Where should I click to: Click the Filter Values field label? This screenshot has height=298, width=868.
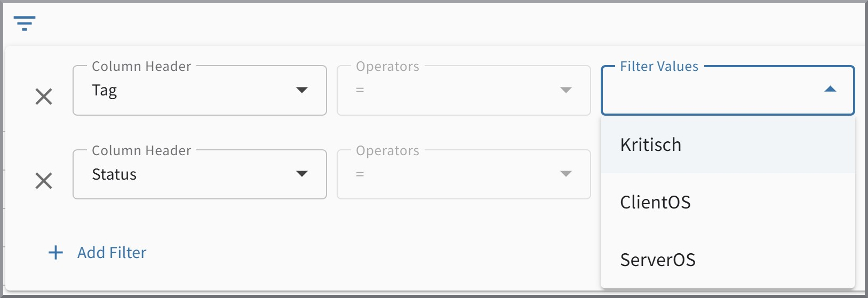click(659, 67)
